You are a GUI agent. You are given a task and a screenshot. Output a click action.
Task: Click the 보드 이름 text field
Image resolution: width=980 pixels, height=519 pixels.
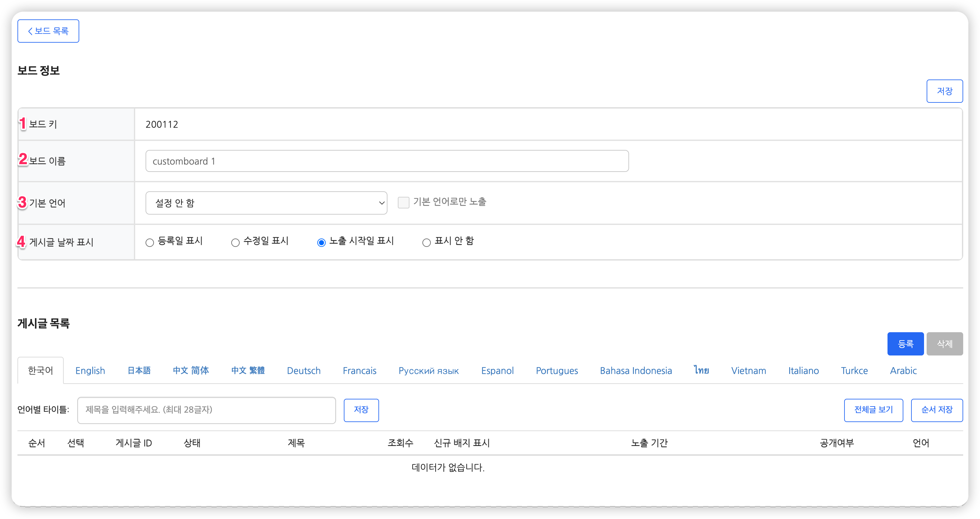387,161
